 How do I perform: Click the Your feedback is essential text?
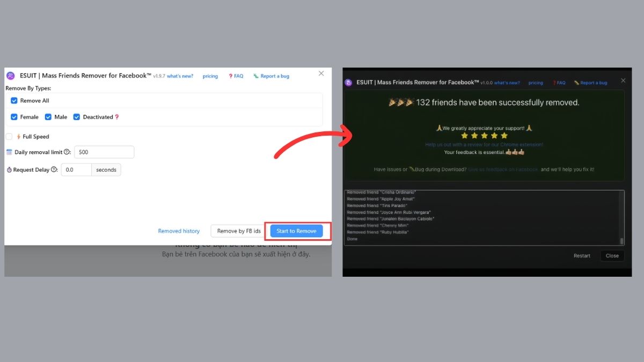click(x=484, y=152)
